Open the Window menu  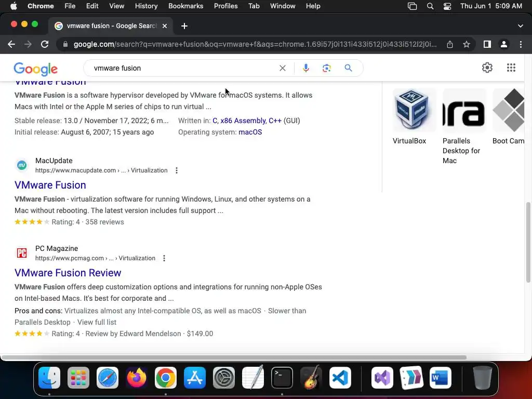[x=283, y=6]
